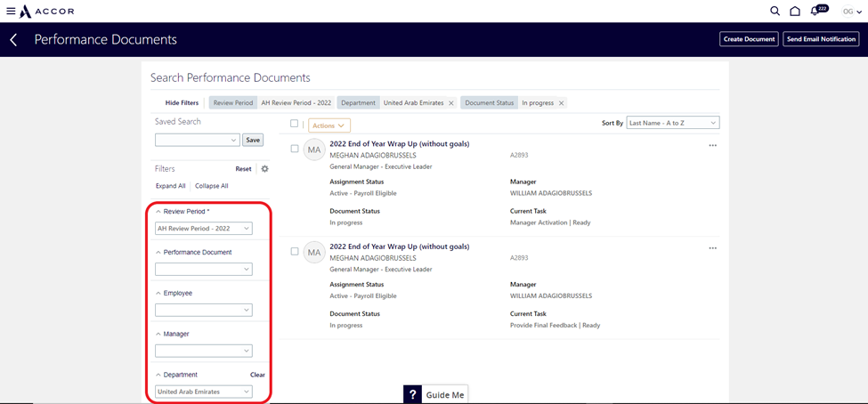This screenshot has height=404, width=868.
Task: Open the filter settings gear icon
Action: coord(264,169)
